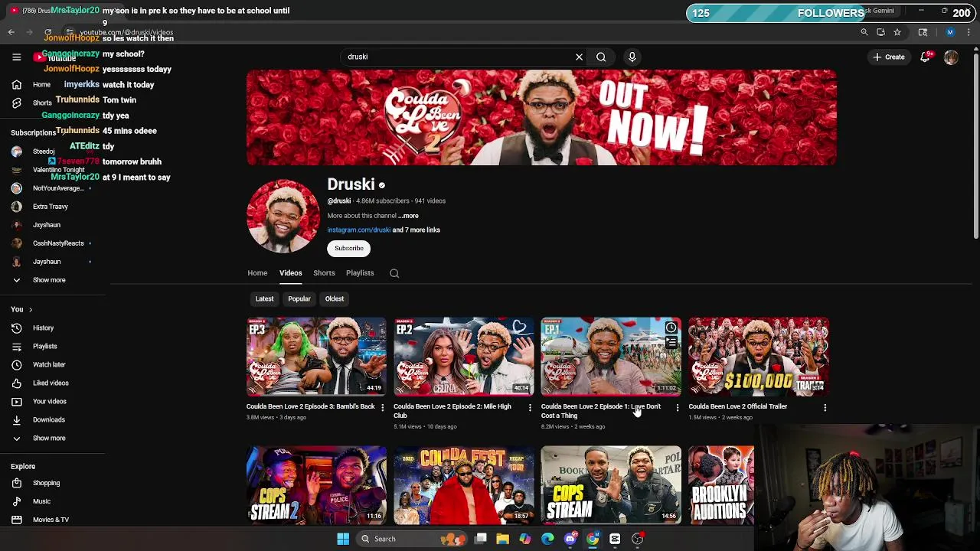This screenshot has height=551, width=980.
Task: Open options menu for Episode 1 video
Action: [x=677, y=408]
